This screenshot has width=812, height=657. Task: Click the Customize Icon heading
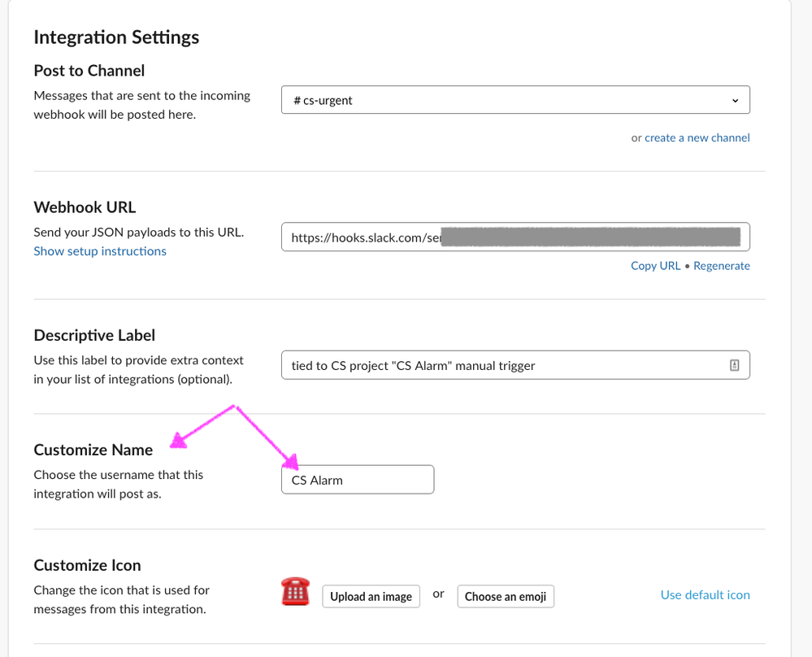click(87, 565)
